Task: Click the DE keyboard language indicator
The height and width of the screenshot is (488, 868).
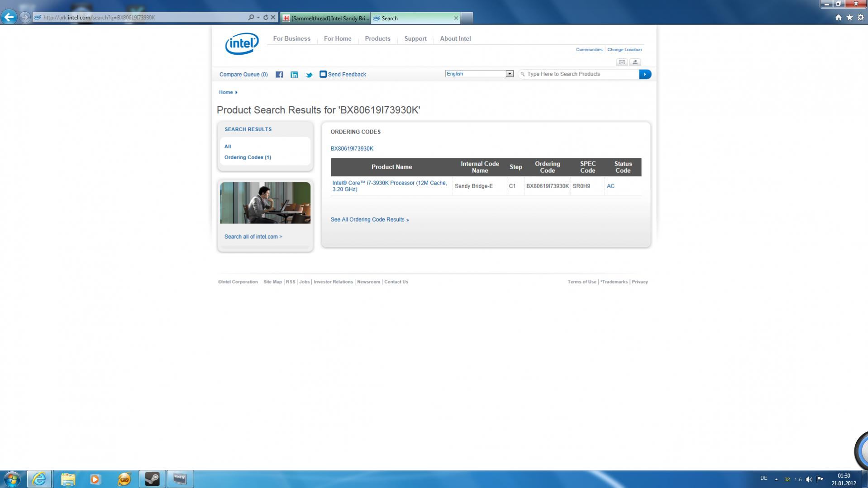Action: 764,478
